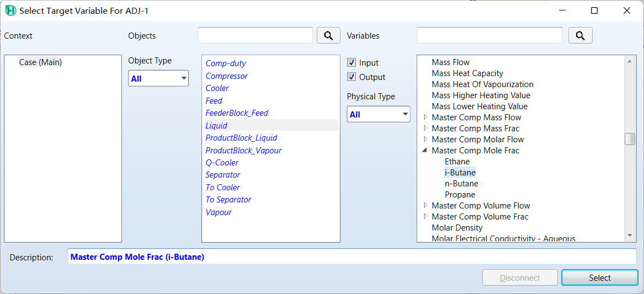644x294 pixels.
Task: Select the Comp-duty object
Action: point(226,63)
